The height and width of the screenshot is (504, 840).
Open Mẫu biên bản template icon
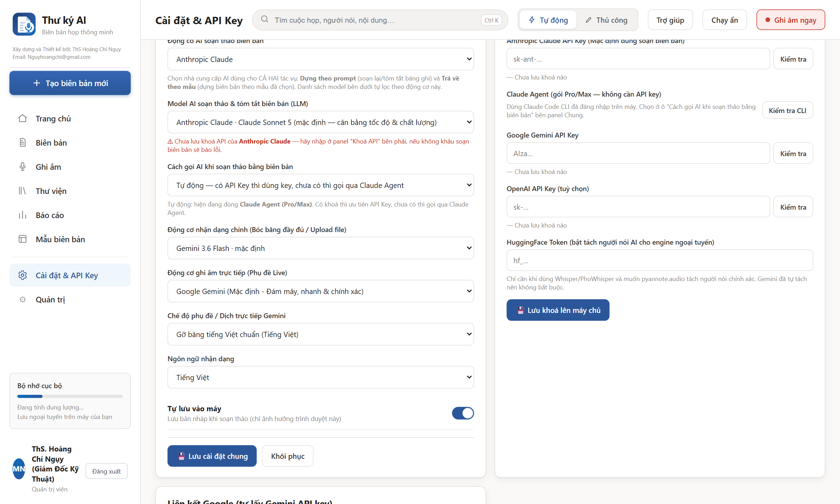coord(22,239)
